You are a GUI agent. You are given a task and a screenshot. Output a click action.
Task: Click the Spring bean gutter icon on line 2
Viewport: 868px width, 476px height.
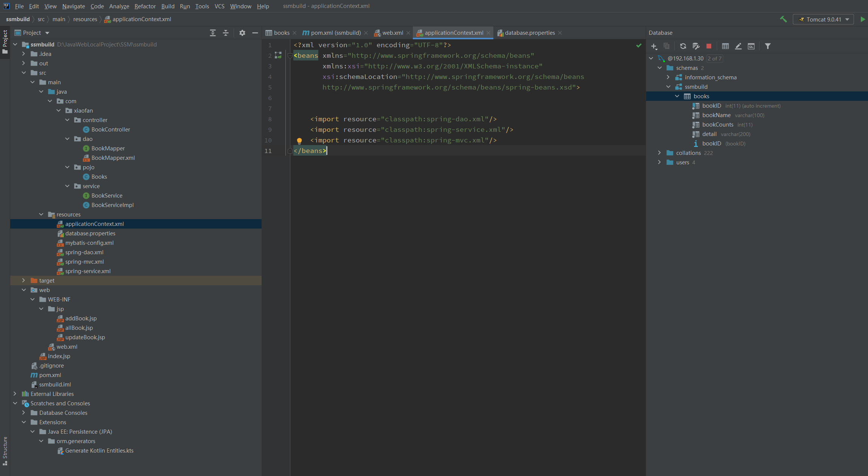[278, 56]
